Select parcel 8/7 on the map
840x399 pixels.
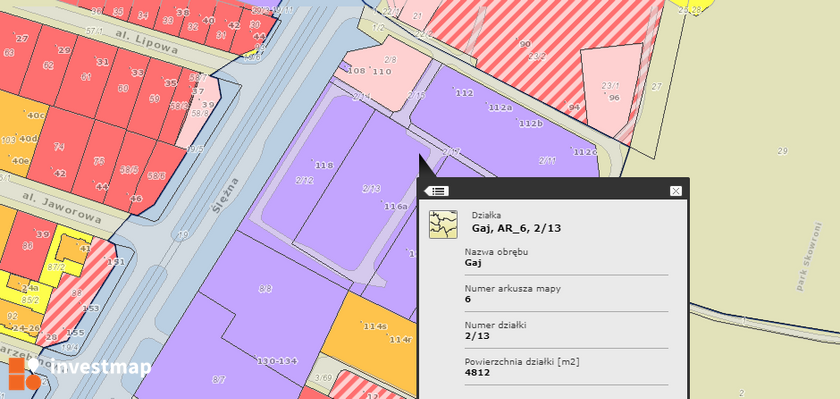(219, 380)
